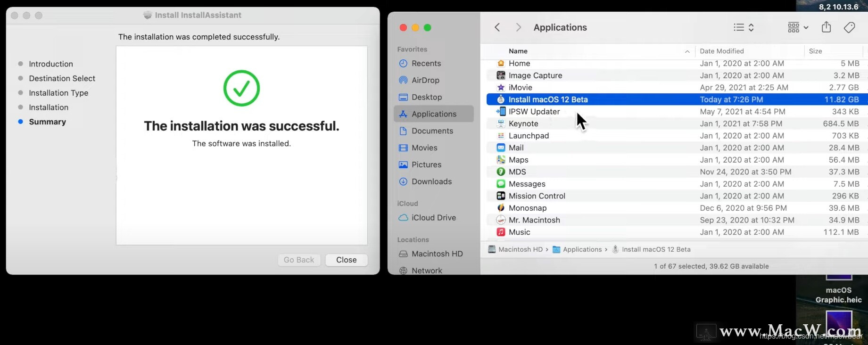Screen dimensions: 868x345
Task: Sort by Name column header
Action: pyautogui.click(x=518, y=51)
